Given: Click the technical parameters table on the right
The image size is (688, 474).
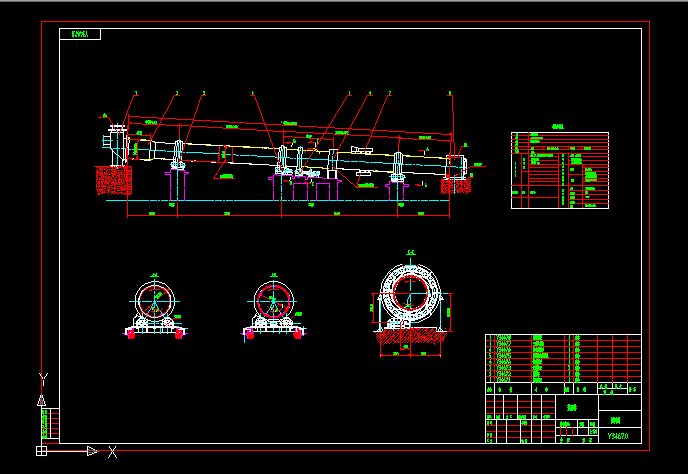Looking at the screenshot, I should coord(560,170).
